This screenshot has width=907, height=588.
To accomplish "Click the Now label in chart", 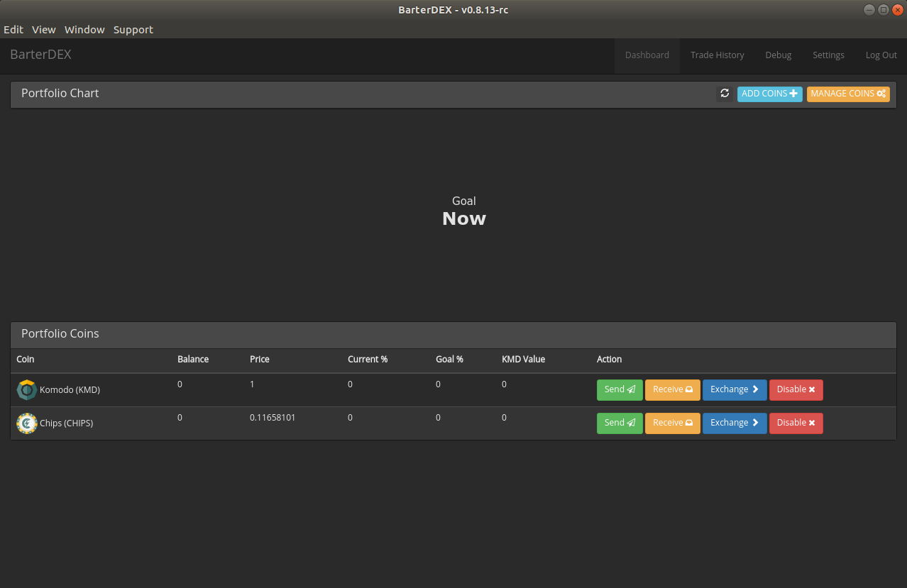I will click(464, 218).
